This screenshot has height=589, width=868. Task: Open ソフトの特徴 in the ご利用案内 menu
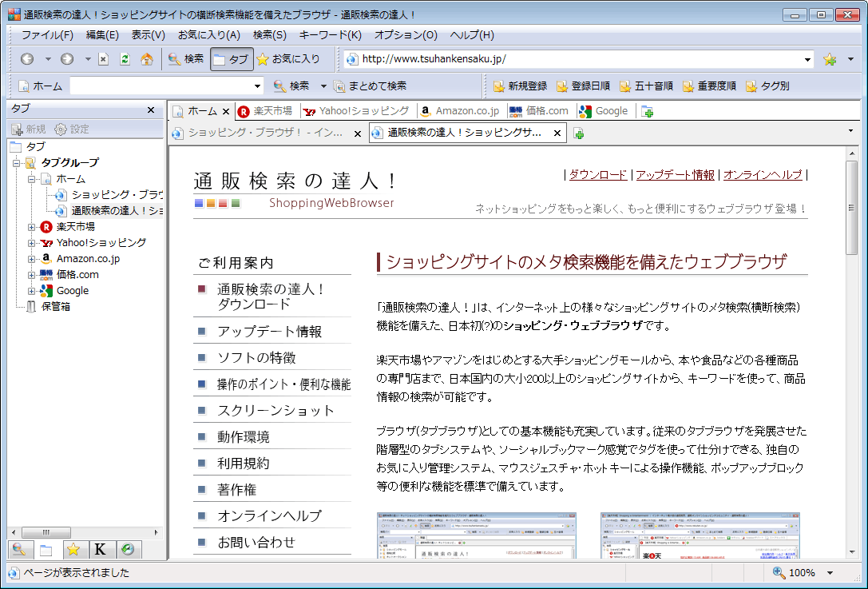coord(257,358)
